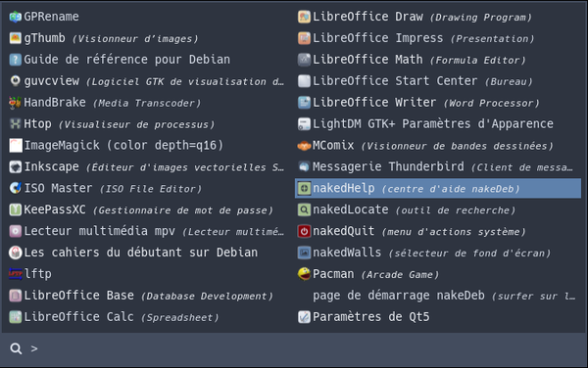This screenshot has height=368, width=588.
Task: Choose nakedWalls wallpaper selector
Action: pos(438,253)
